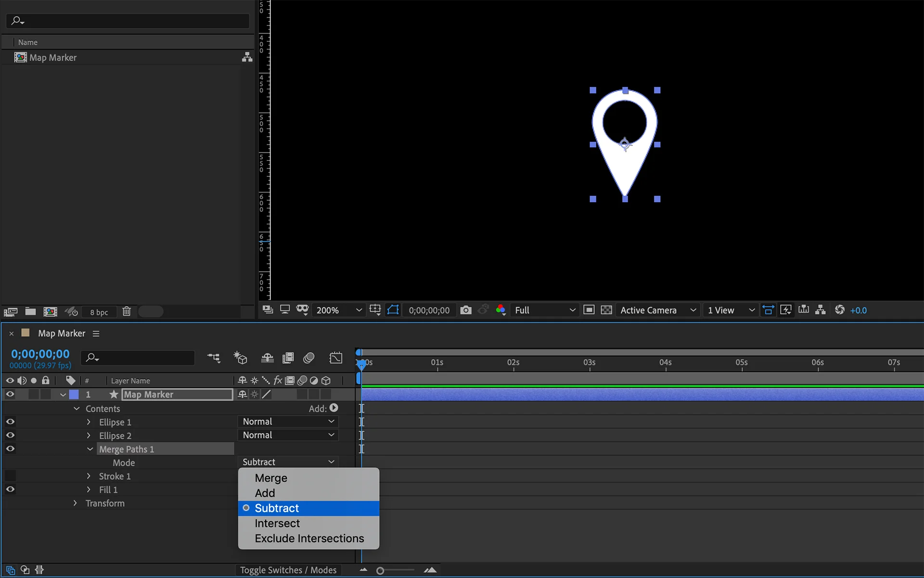
Task: Collapse the Contents group
Action: pos(77,408)
